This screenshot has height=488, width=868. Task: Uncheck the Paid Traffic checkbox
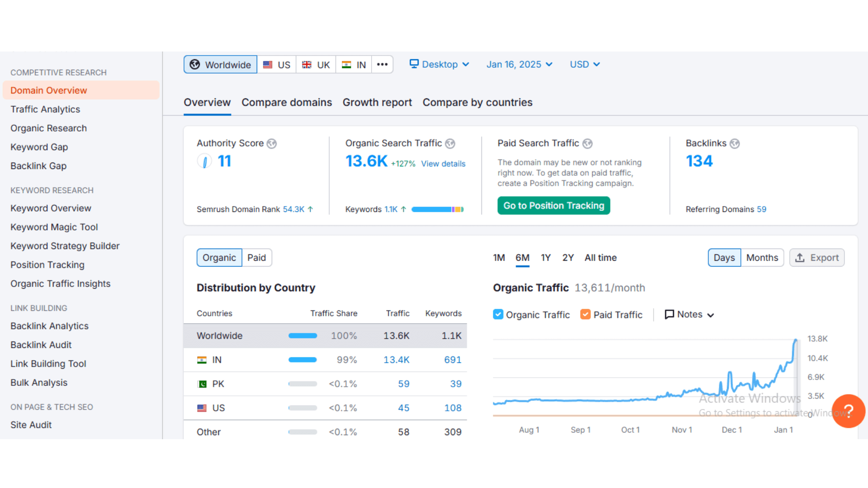point(585,314)
